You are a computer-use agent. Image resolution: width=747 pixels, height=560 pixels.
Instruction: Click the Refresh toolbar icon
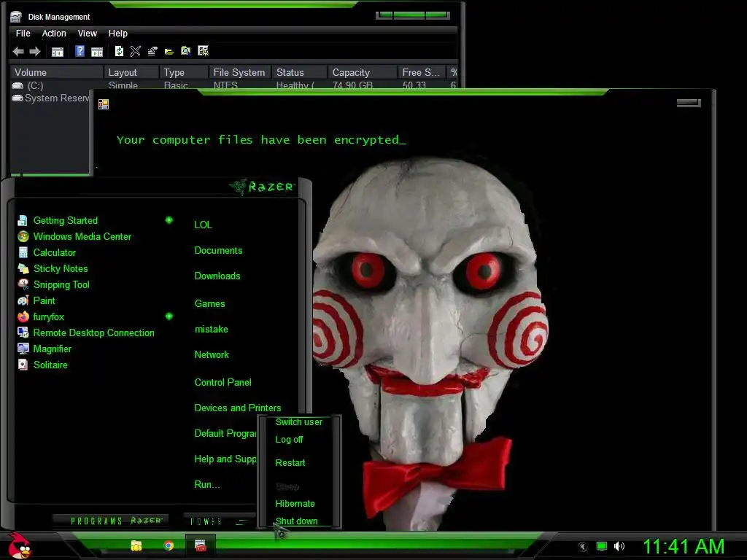pyautogui.click(x=119, y=51)
